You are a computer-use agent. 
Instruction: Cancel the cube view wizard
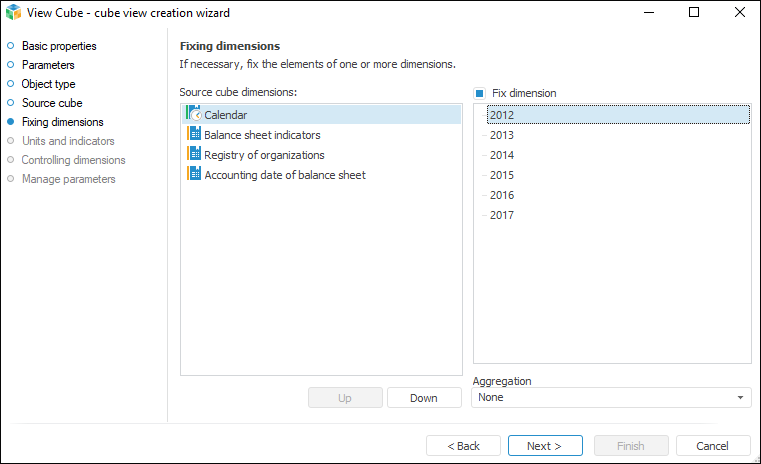point(713,446)
